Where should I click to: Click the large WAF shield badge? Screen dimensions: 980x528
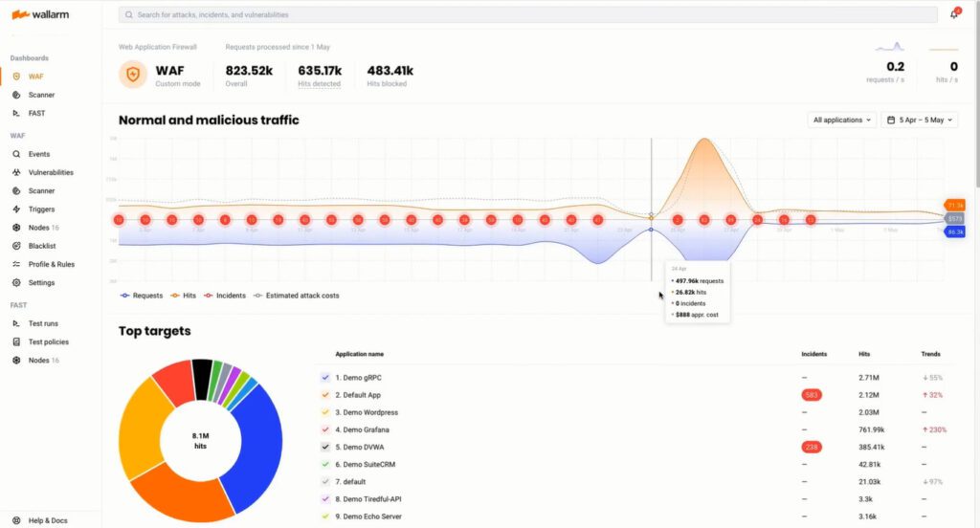click(x=133, y=75)
